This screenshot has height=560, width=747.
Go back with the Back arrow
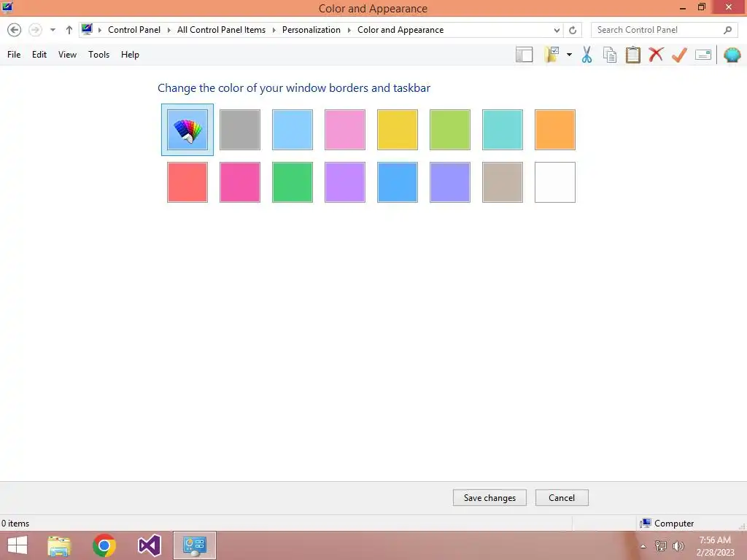(x=15, y=30)
